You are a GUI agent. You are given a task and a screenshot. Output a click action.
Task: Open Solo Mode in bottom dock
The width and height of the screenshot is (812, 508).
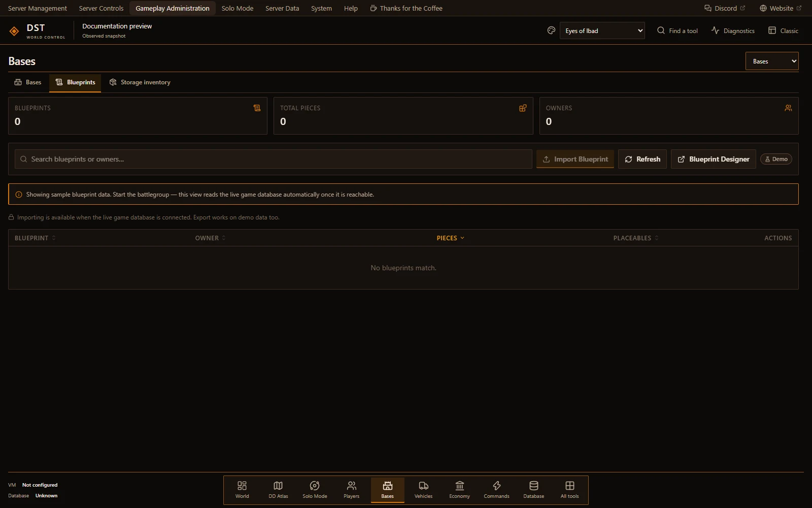pyautogui.click(x=315, y=490)
